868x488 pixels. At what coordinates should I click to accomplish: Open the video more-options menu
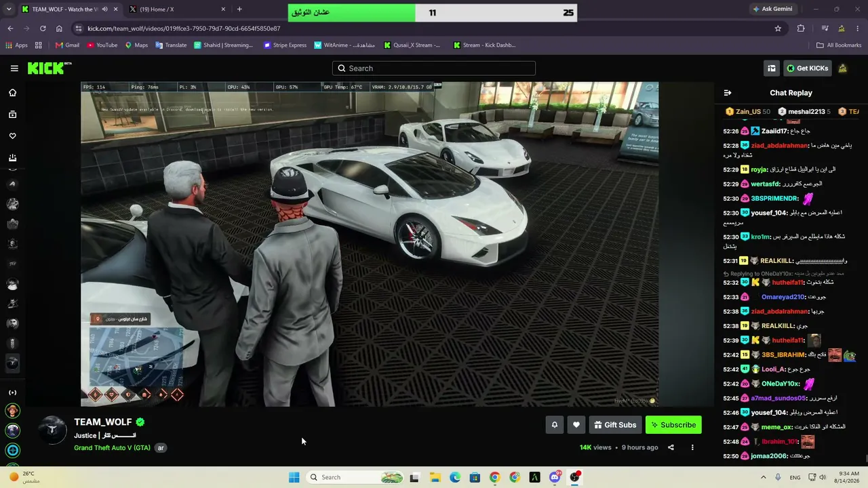[x=692, y=447]
